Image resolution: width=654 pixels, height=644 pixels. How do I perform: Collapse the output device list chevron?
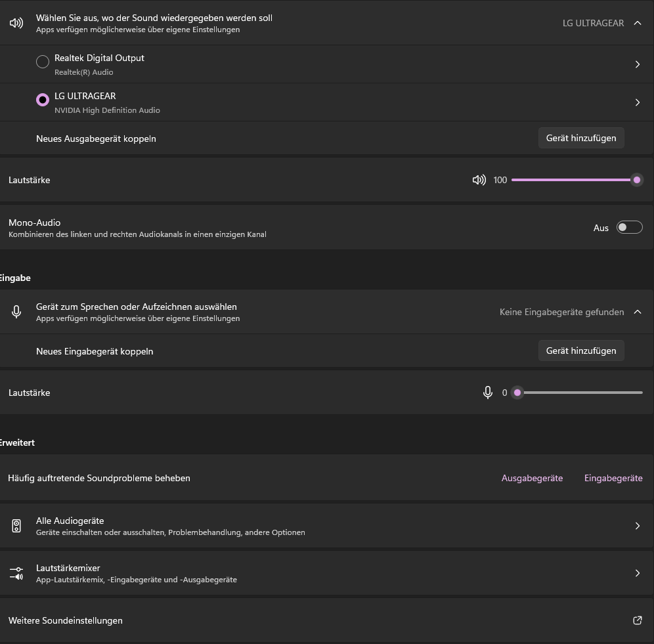(x=637, y=23)
